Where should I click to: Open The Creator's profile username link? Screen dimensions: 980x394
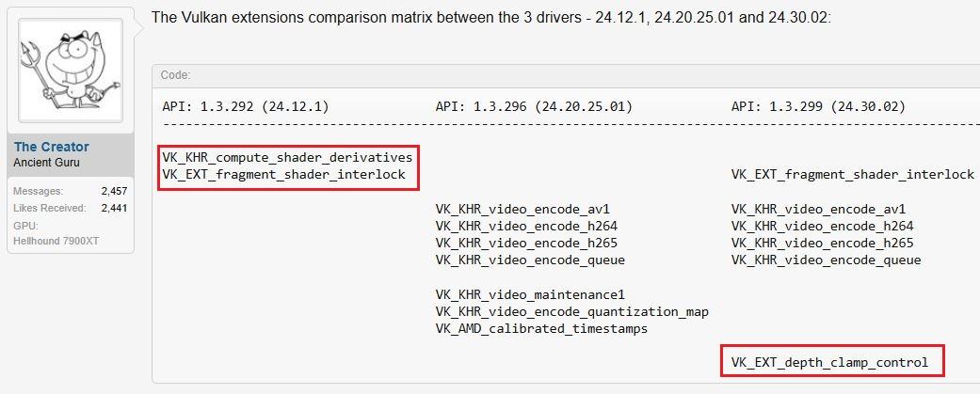click(x=52, y=147)
